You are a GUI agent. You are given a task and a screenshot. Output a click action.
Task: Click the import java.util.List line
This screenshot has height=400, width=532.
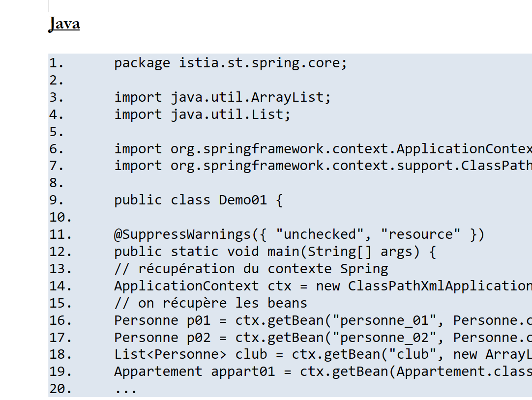click(x=202, y=114)
